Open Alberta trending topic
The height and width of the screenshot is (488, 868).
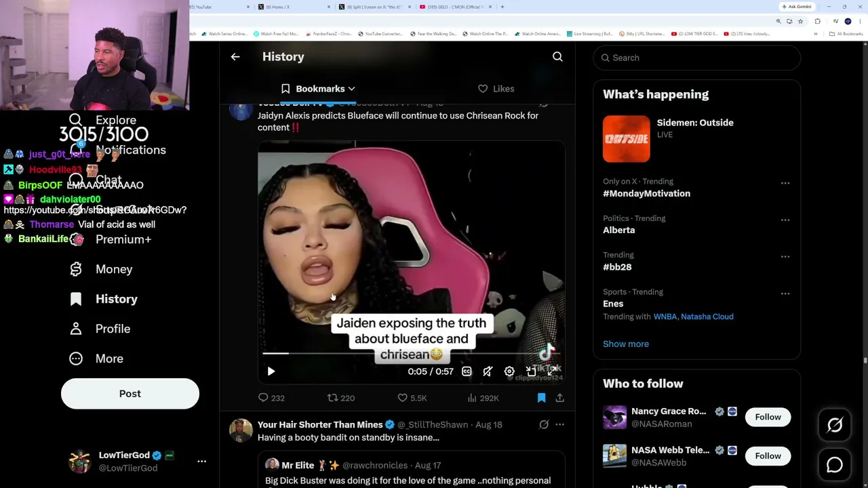point(619,230)
